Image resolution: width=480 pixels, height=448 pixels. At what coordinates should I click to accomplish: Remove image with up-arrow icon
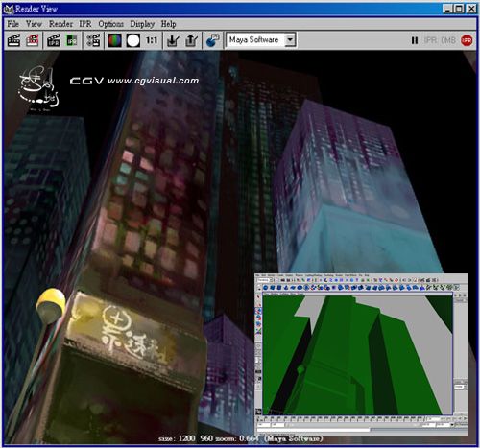(191, 40)
